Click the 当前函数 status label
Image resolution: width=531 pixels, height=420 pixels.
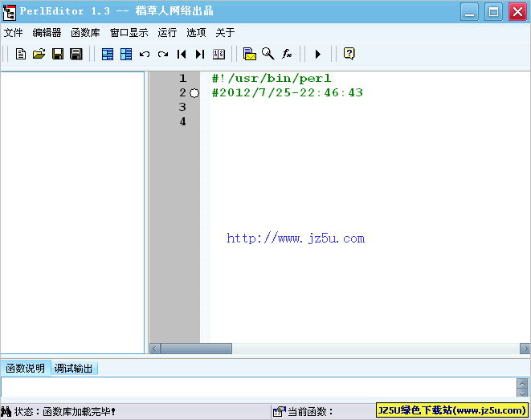click(310, 412)
